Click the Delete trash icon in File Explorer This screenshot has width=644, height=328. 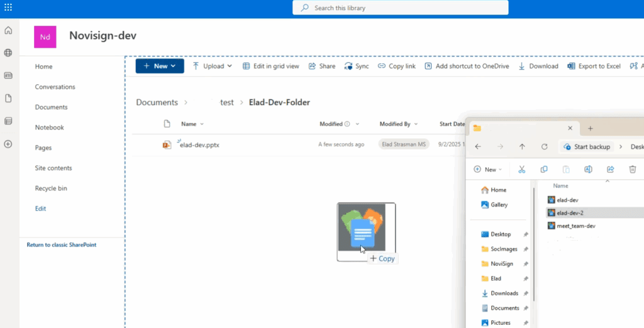point(633,170)
